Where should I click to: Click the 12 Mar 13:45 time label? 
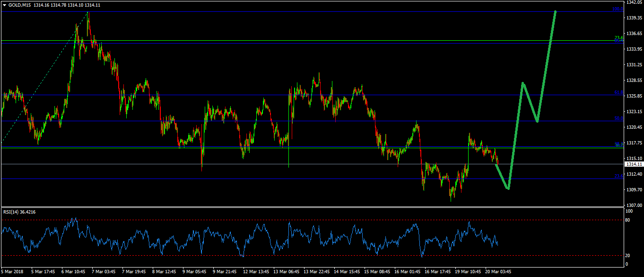point(255,272)
